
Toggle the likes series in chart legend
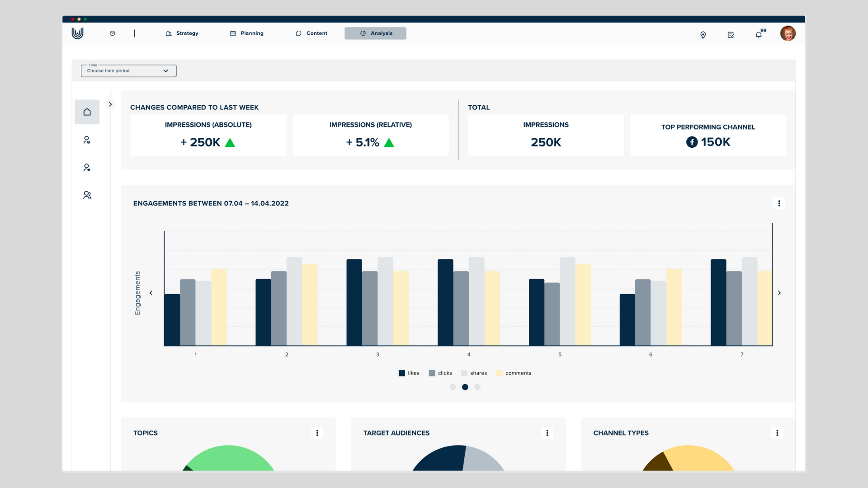(x=409, y=373)
